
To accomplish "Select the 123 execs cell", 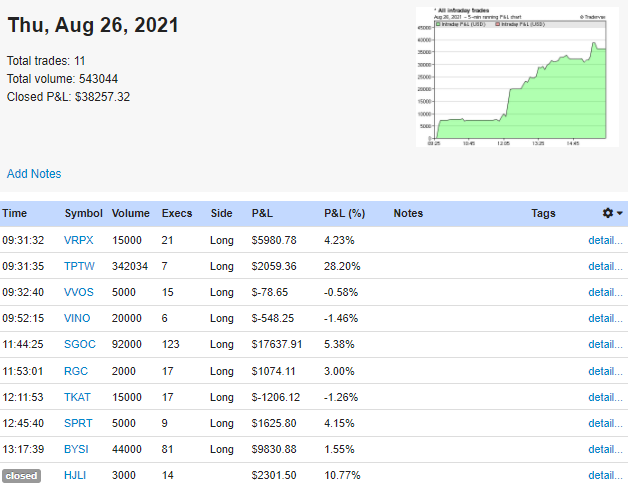I will click(170, 345).
